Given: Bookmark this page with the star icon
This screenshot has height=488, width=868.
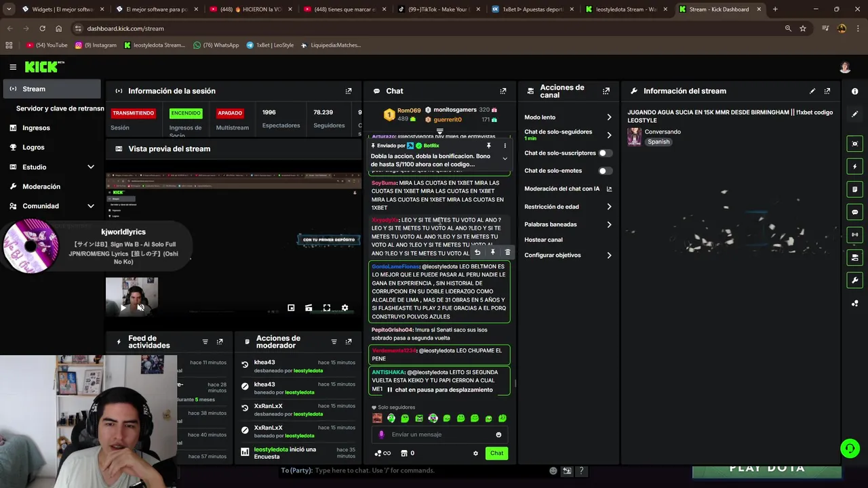Looking at the screenshot, I should pyautogui.click(x=803, y=28).
